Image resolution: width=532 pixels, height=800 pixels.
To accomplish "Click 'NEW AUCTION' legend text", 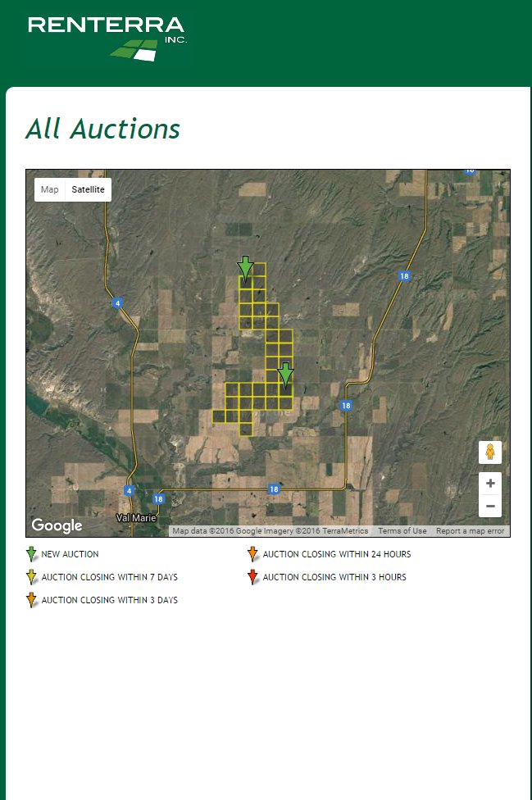I will point(70,554).
